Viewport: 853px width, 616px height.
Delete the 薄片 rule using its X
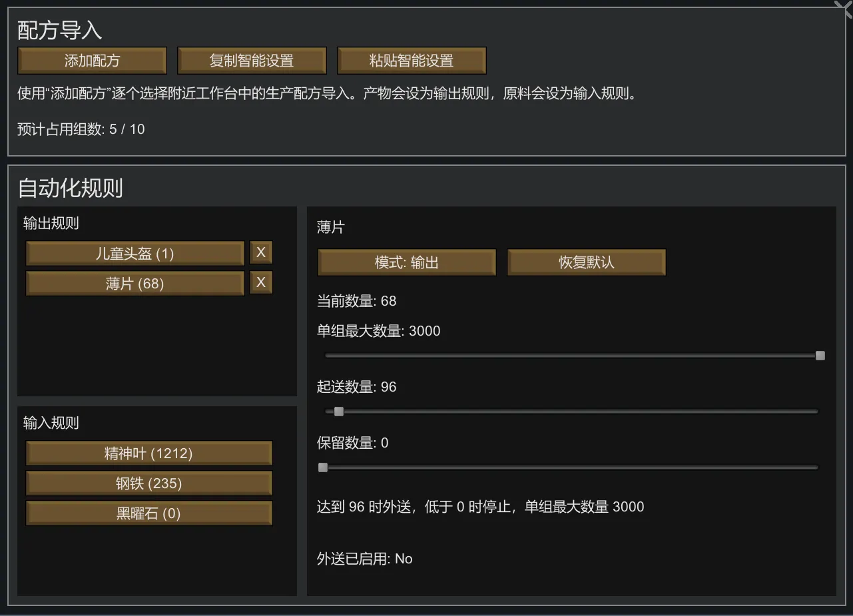[261, 282]
